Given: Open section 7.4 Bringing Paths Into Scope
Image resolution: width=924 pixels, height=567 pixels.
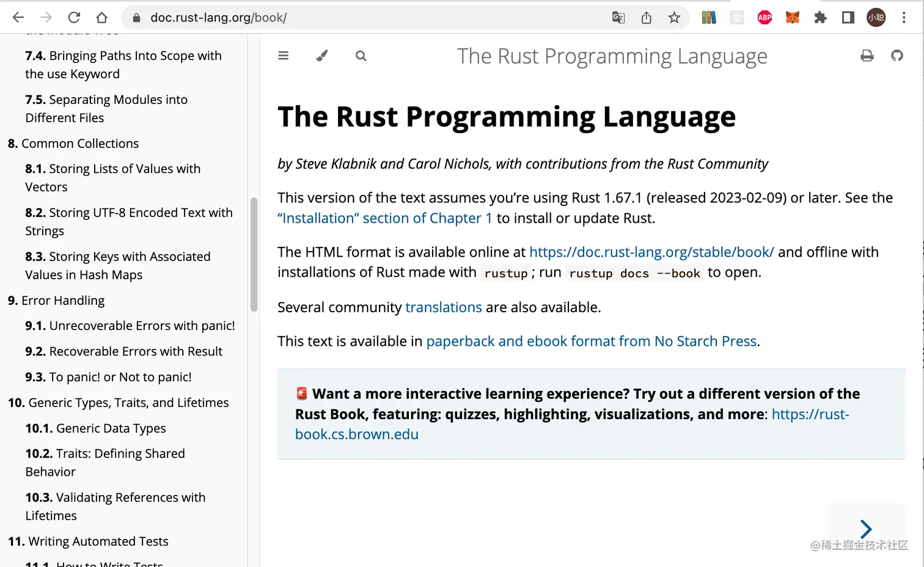Looking at the screenshot, I should (123, 65).
